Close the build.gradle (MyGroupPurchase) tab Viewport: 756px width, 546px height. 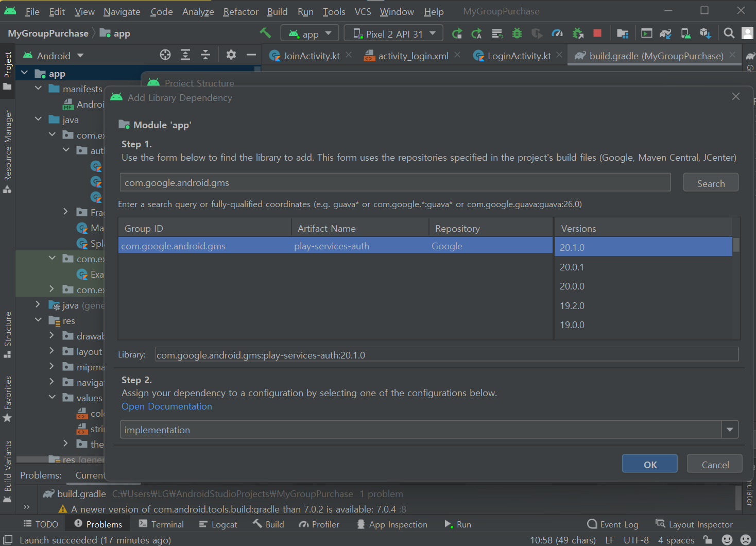point(732,55)
